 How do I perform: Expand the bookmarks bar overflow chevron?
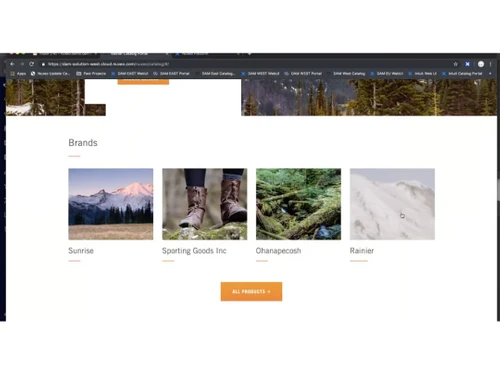click(x=490, y=73)
